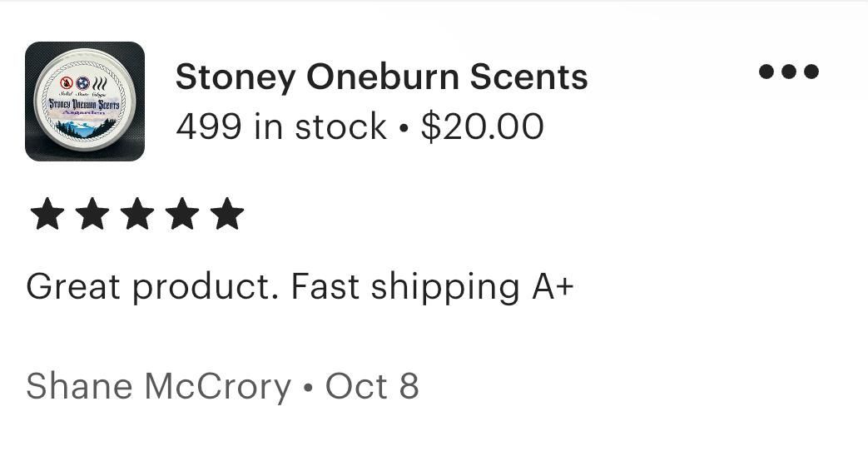Click the Fast shipping A+ phrase
The height and width of the screenshot is (451, 868).
pyautogui.click(x=433, y=287)
